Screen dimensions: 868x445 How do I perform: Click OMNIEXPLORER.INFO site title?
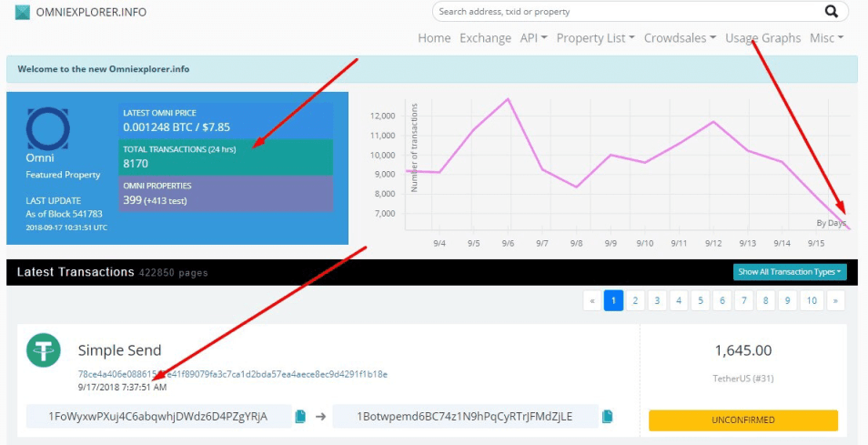coord(91,12)
